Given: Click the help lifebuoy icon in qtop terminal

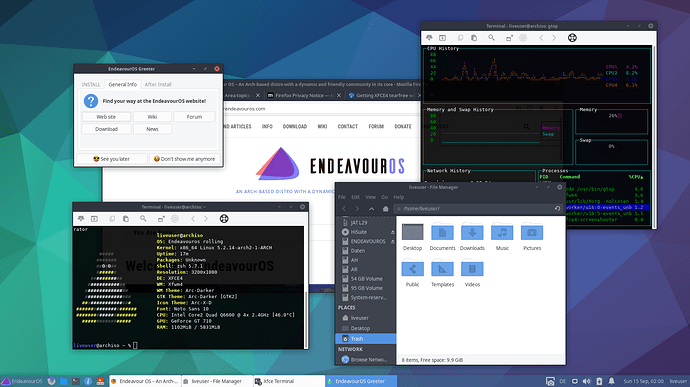Looking at the screenshot, I should (x=572, y=38).
